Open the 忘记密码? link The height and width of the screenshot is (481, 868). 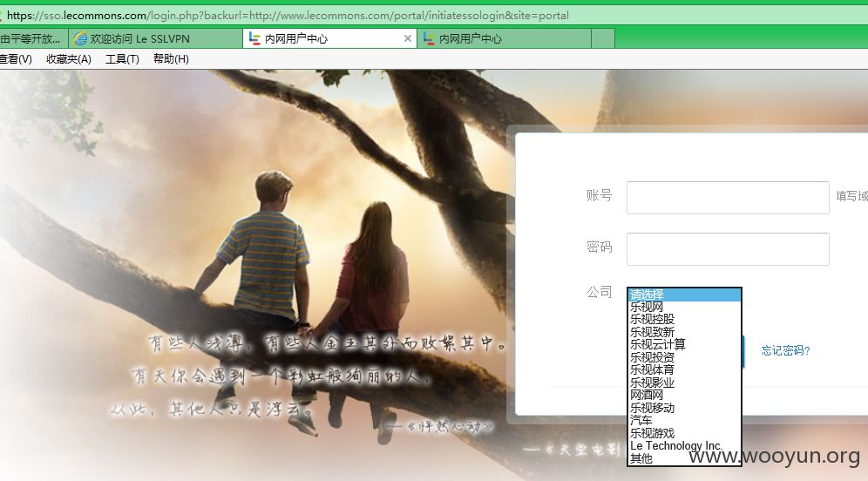click(785, 350)
